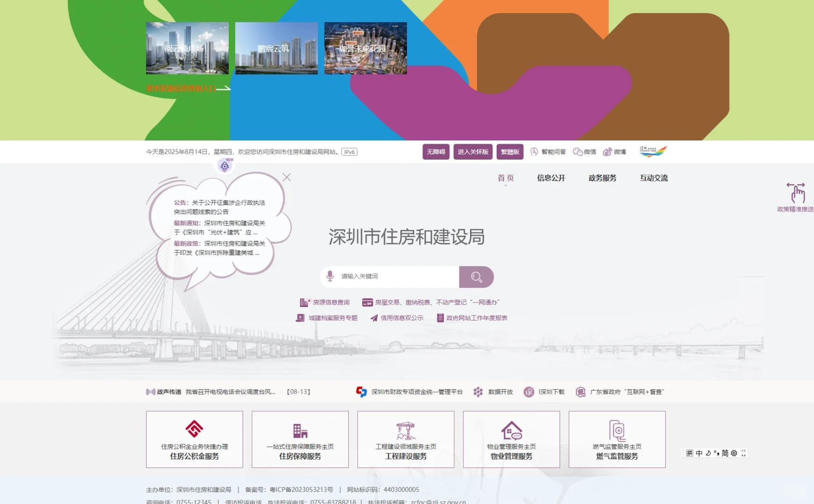Screen dimensions: 814x504
Task: Click the 广东省政府 互联网+督查 icon
Action: click(x=581, y=392)
